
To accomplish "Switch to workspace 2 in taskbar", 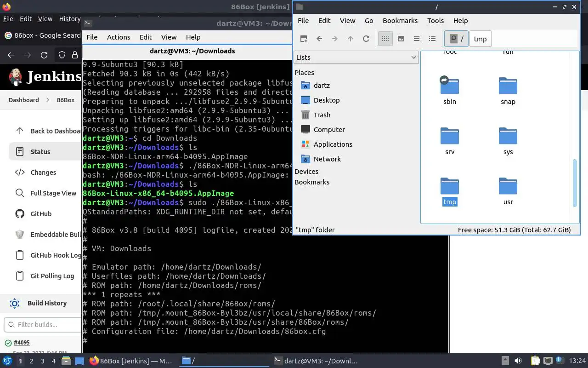I will (32, 361).
